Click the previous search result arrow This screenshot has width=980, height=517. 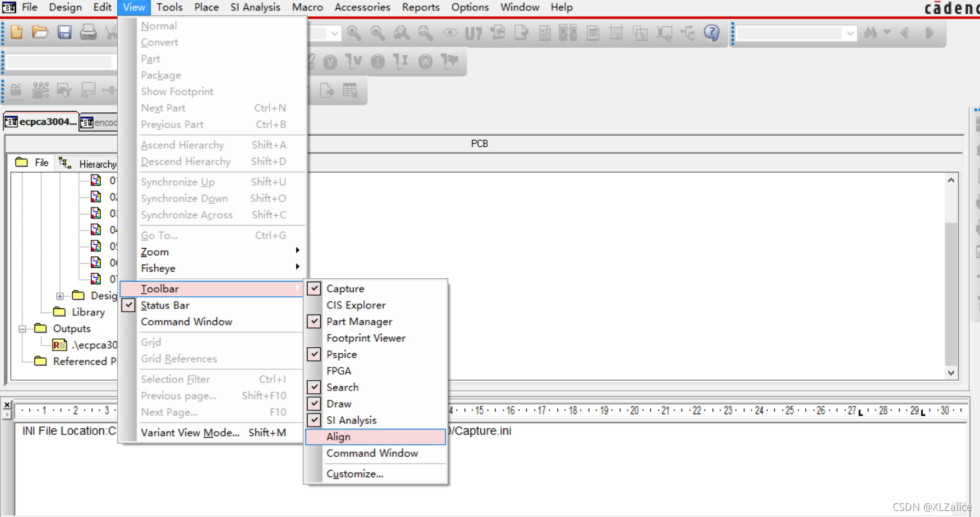coord(904,33)
